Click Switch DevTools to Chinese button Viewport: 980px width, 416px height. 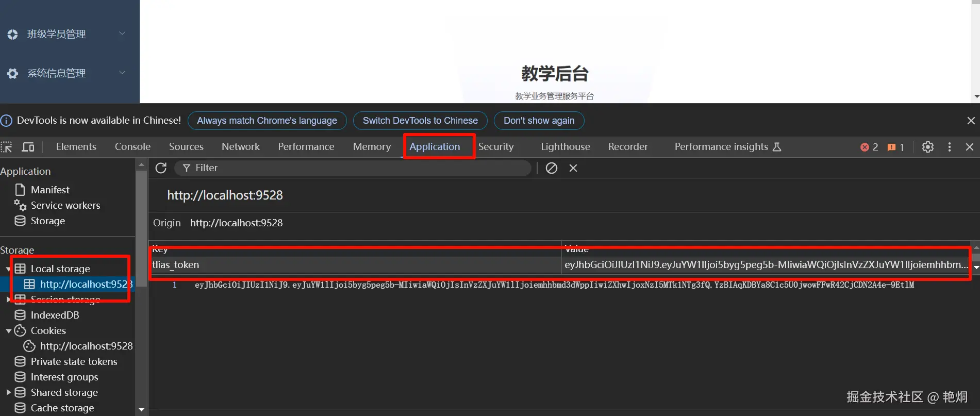[420, 121]
